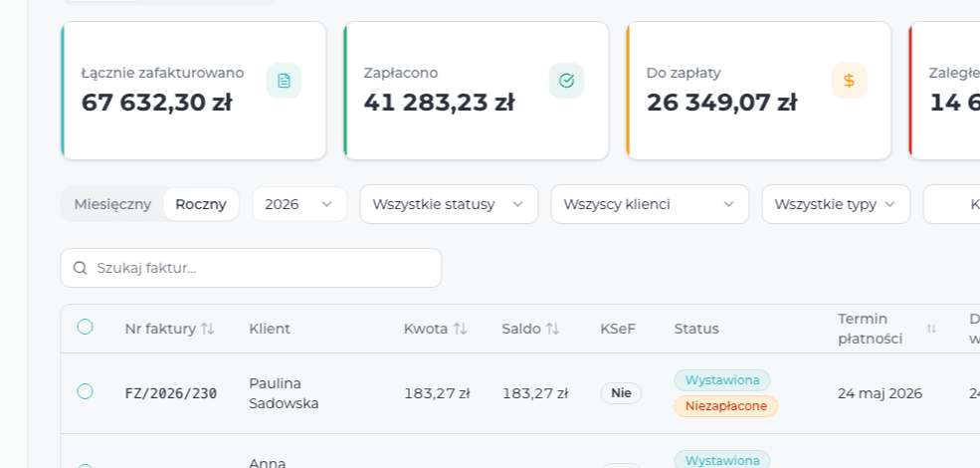Screen dimensions: 980x468
Task: Sort by Saldo arrows icon
Action: 552,329
